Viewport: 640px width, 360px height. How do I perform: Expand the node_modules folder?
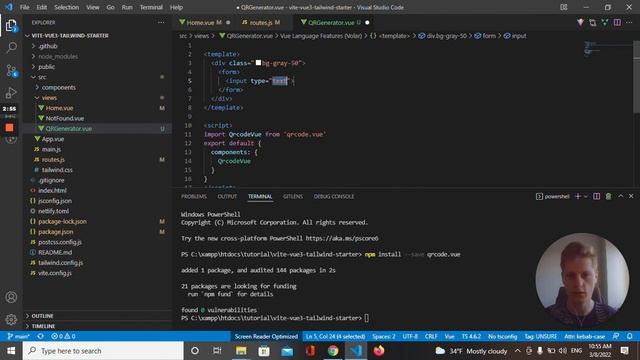(34, 56)
